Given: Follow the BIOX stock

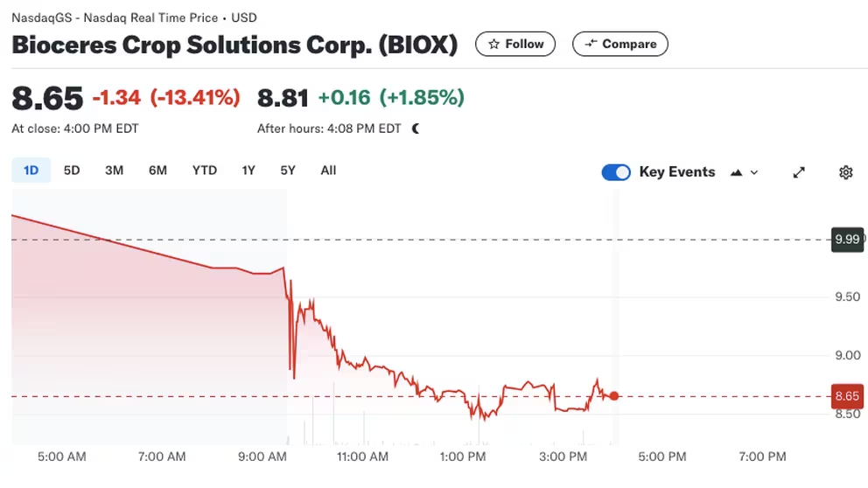Looking at the screenshot, I should click(515, 44).
